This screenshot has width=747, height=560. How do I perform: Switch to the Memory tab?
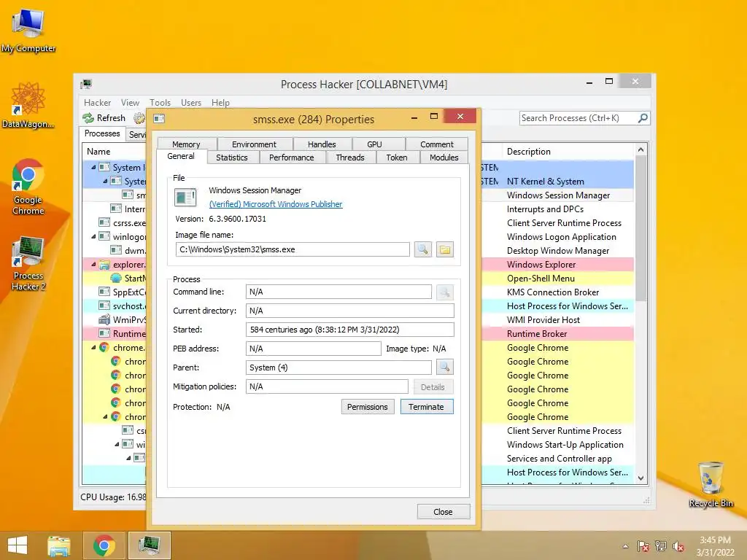[186, 144]
